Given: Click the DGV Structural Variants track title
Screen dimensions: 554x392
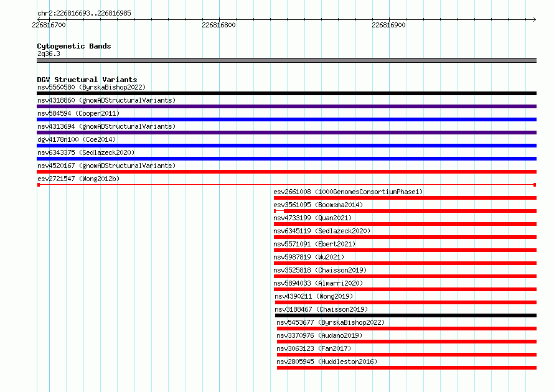Looking at the screenshot, I should click(87, 80).
